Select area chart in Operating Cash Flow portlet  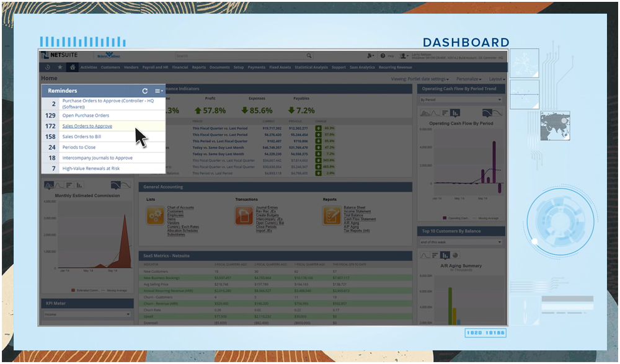[425, 113]
